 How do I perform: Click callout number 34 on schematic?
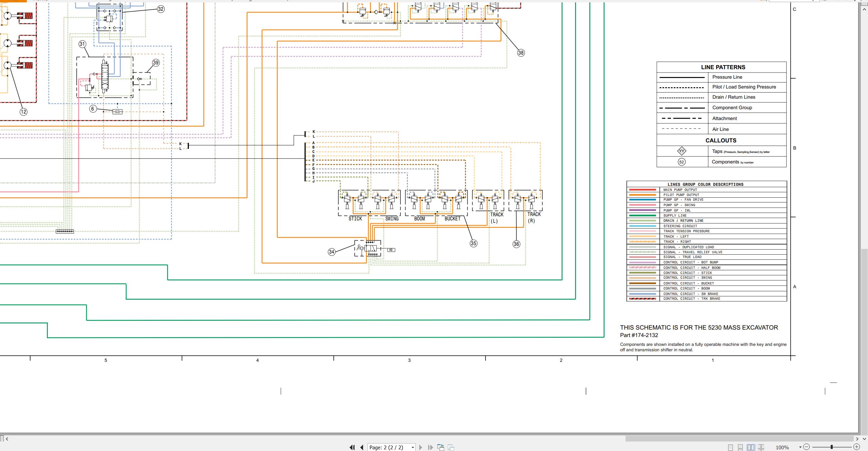point(332,252)
